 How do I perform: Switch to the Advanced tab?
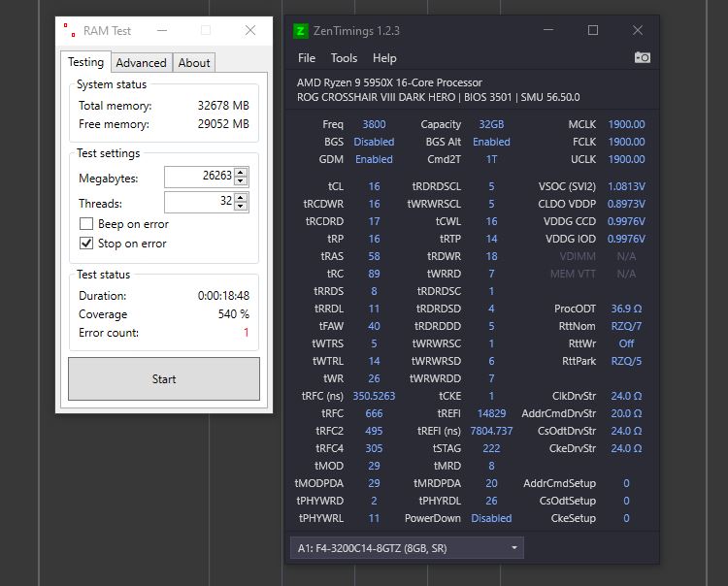point(141,63)
